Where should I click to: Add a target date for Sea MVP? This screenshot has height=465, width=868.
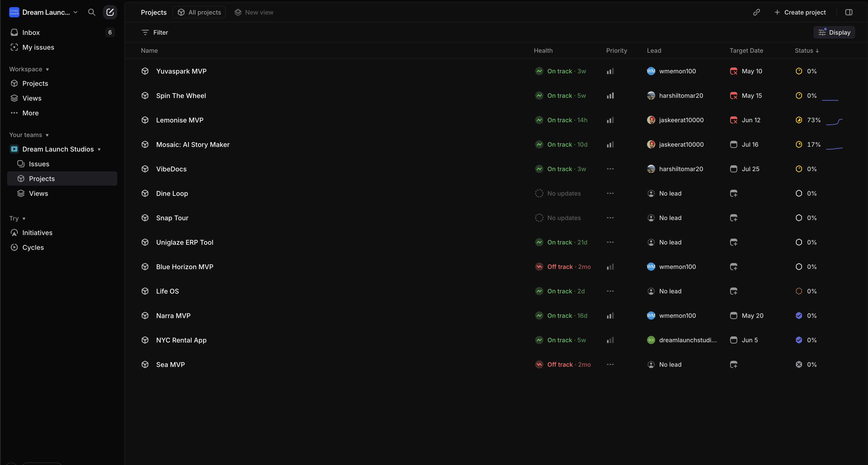click(733, 364)
